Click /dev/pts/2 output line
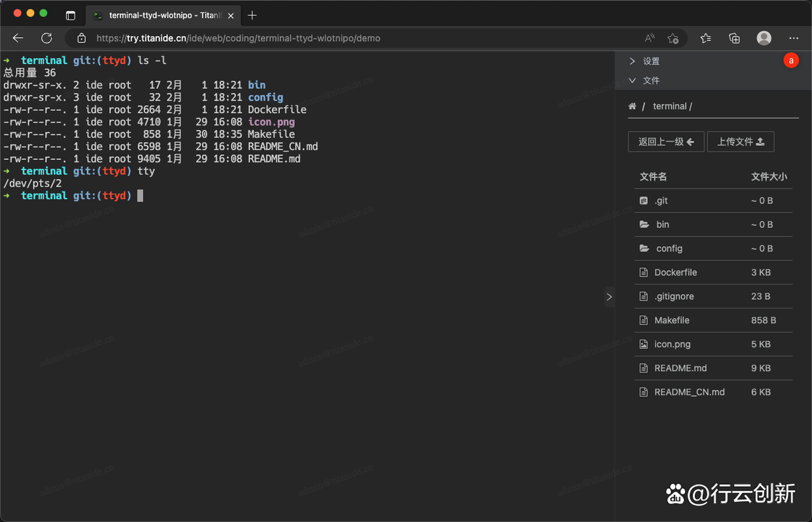Screen dimensions: 812x522 point(33,184)
